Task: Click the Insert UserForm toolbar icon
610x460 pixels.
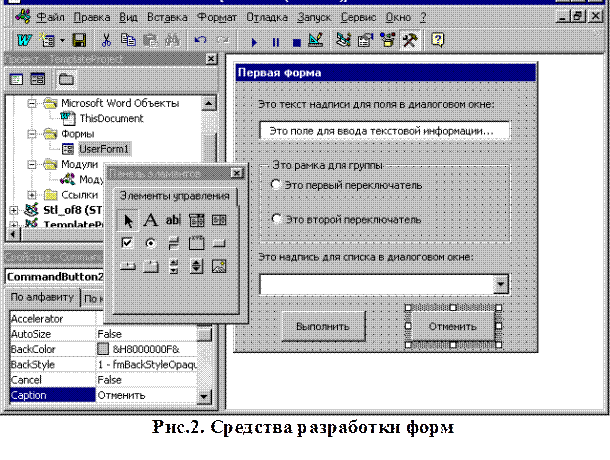Action: [48, 40]
